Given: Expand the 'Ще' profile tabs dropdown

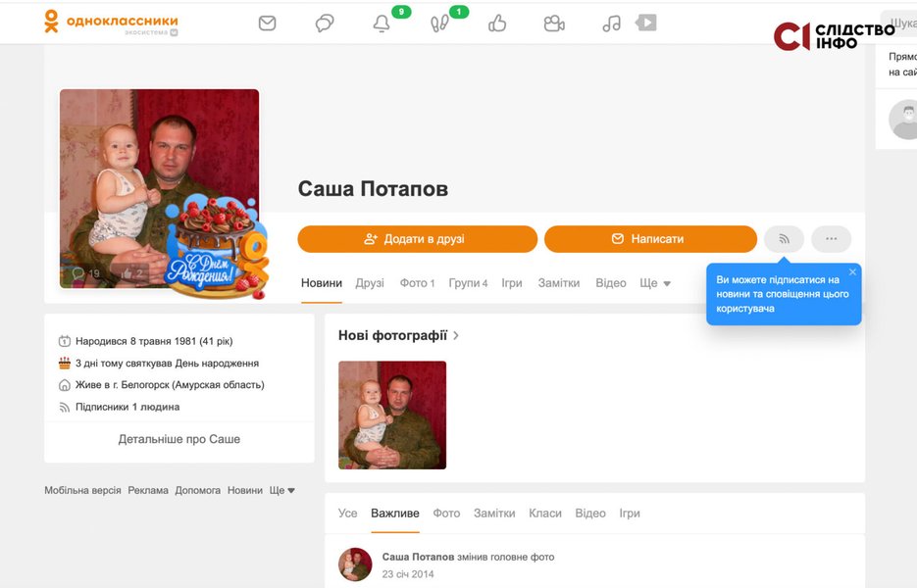Looking at the screenshot, I should point(655,283).
